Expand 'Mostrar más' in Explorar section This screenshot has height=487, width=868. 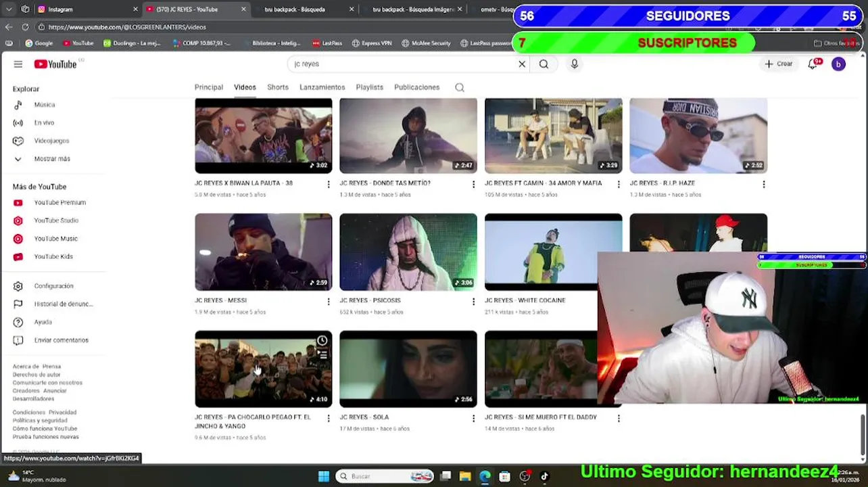53,159
